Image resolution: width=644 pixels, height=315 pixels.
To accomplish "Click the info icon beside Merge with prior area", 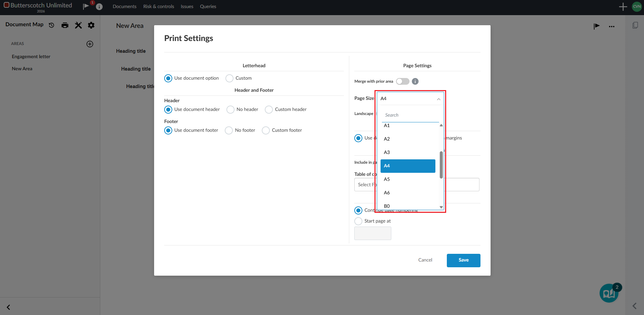I will coord(415,81).
